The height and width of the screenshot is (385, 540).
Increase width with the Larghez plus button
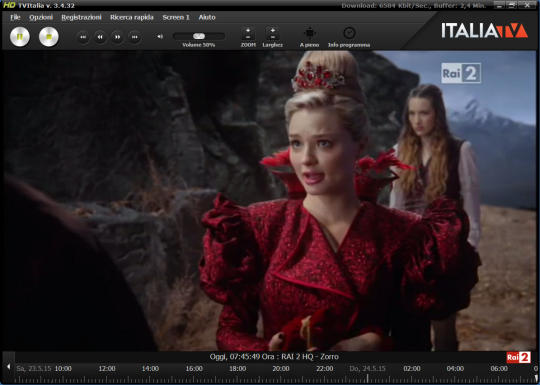click(272, 30)
